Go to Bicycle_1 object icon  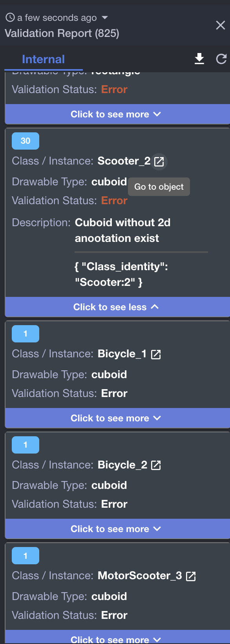click(156, 354)
